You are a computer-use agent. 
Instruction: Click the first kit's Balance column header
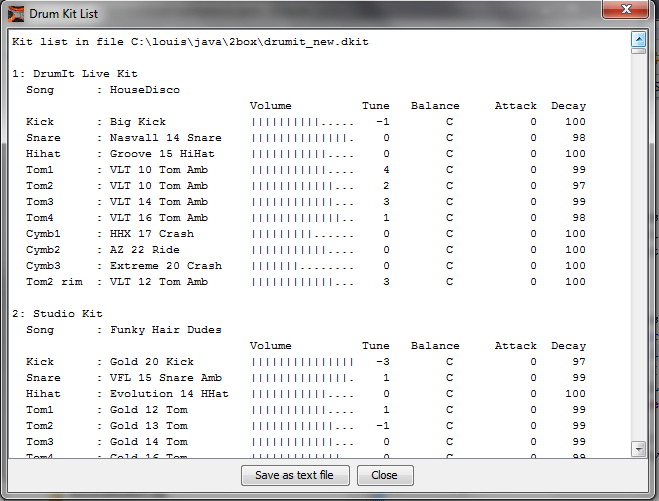tap(435, 106)
